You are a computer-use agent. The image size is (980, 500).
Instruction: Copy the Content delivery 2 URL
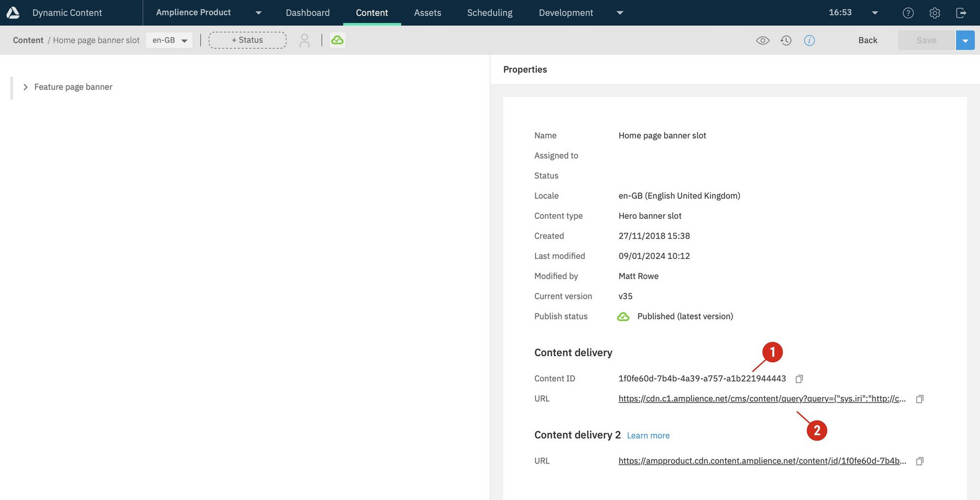tap(920, 461)
